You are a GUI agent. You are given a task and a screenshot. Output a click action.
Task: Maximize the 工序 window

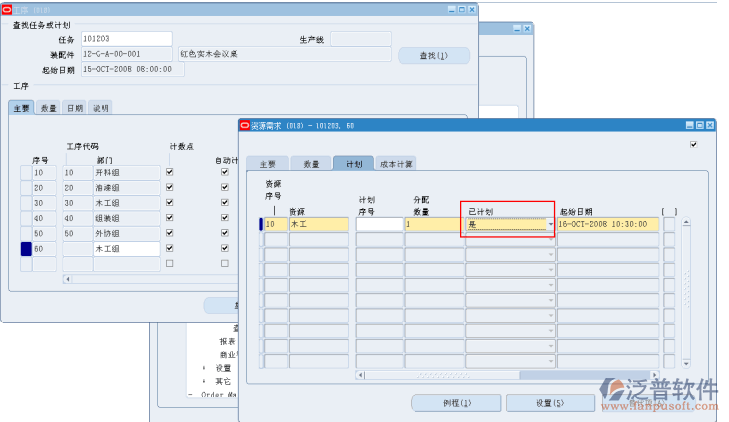pos(462,8)
